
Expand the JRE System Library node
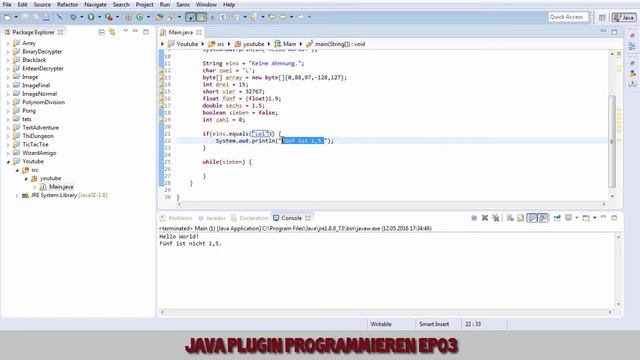click(17, 196)
